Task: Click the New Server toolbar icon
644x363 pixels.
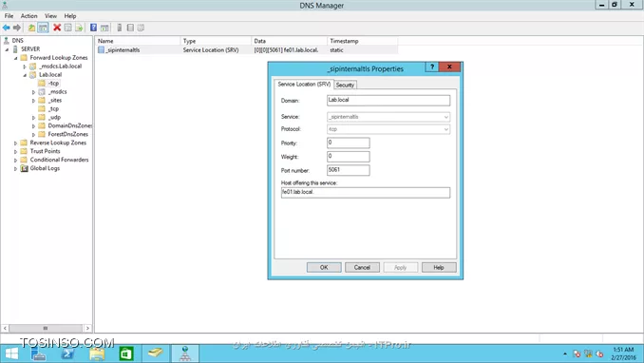Action: pos(119,28)
